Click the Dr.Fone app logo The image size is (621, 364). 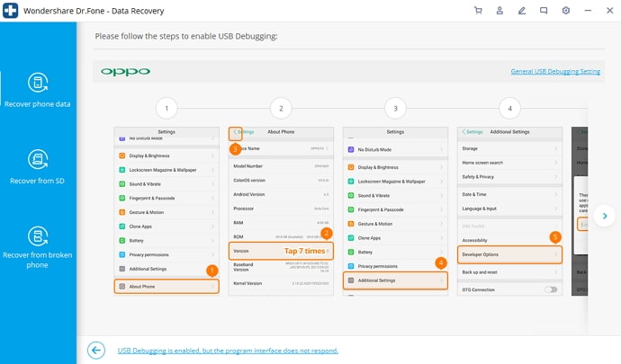tap(10, 11)
